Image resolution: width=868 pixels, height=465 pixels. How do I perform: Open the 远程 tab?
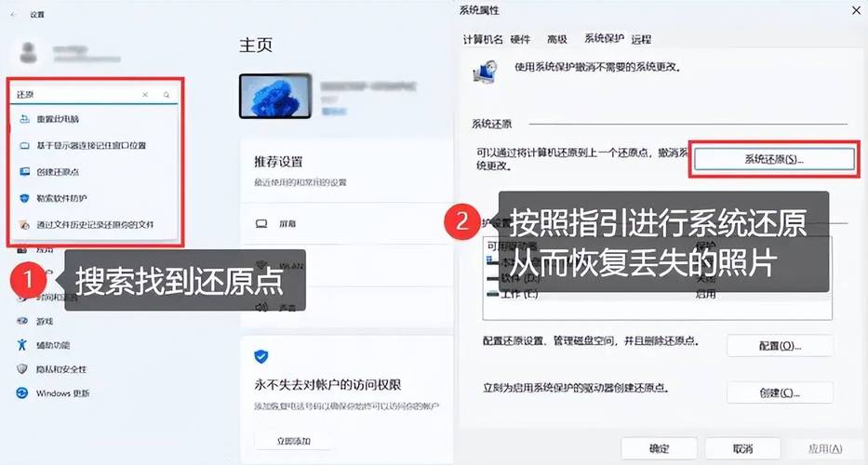641,39
